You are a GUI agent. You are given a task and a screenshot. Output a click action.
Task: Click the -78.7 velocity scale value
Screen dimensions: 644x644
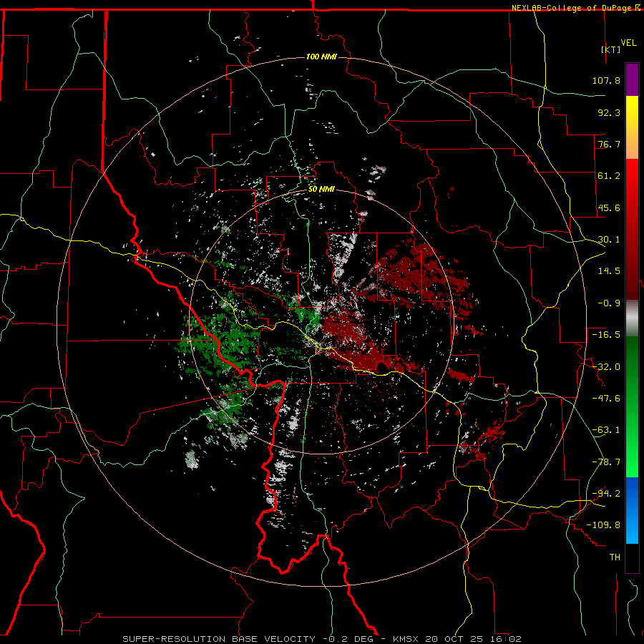pos(606,462)
